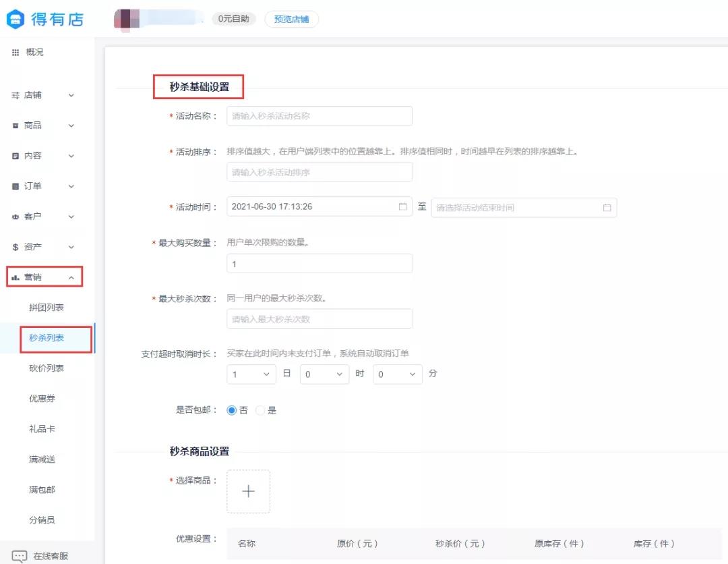Open the 时 hours dropdown
The image size is (728, 564).
tap(324, 374)
